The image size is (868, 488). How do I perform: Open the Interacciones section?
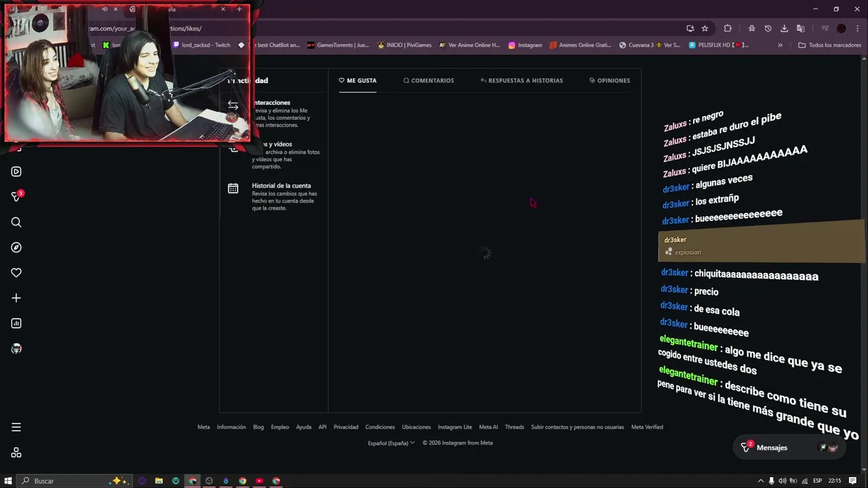click(273, 113)
